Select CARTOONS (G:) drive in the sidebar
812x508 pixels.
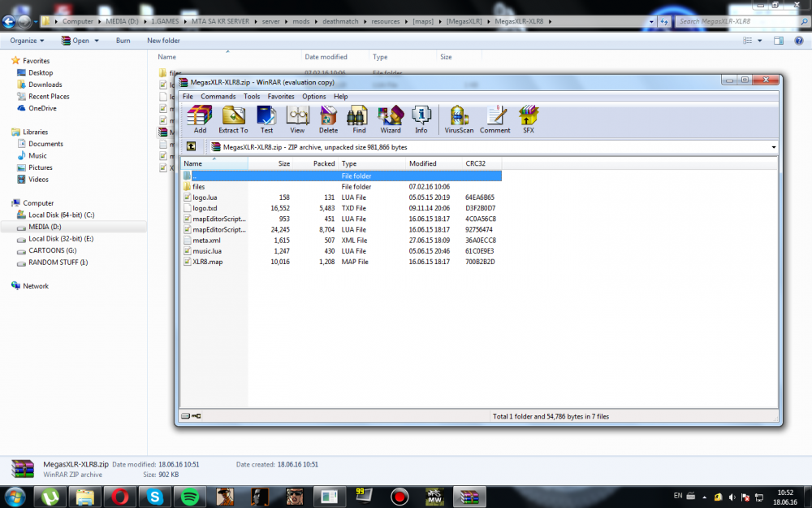[52, 250]
